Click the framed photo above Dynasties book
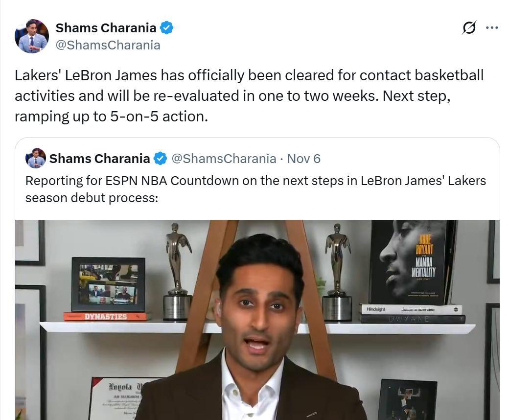The height and width of the screenshot is (420, 509). (109, 284)
